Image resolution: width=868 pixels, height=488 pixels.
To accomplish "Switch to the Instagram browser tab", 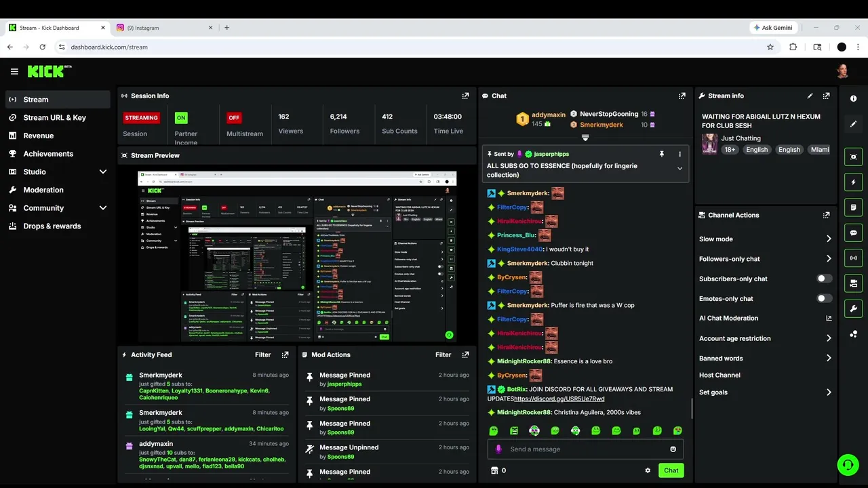I will 165,28.
